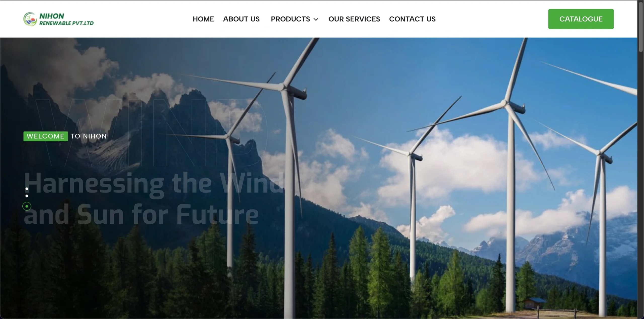Image resolution: width=644 pixels, height=319 pixels.
Task: Click the chevron beside PRODUCTS
Action: click(x=316, y=19)
